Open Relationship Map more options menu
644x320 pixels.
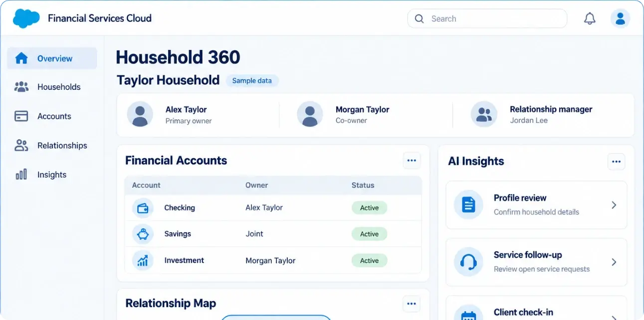pyautogui.click(x=412, y=304)
